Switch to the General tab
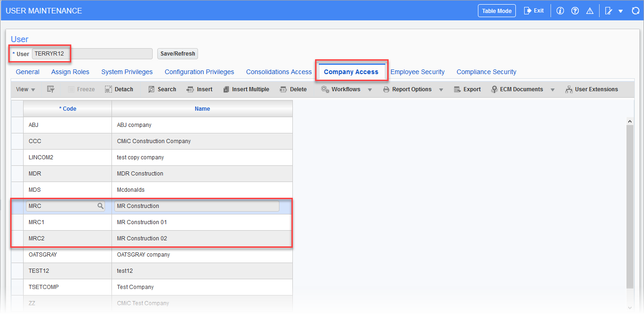This screenshot has height=314, width=644. [x=28, y=72]
